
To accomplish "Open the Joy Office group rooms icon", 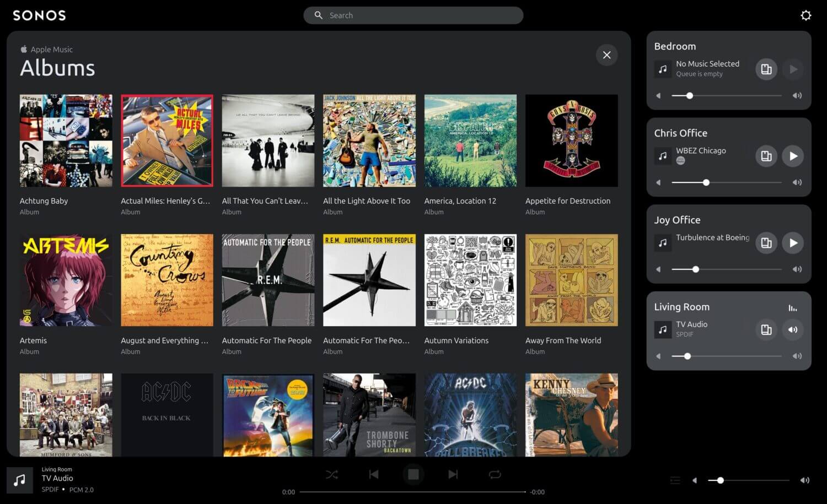I will [x=766, y=243].
